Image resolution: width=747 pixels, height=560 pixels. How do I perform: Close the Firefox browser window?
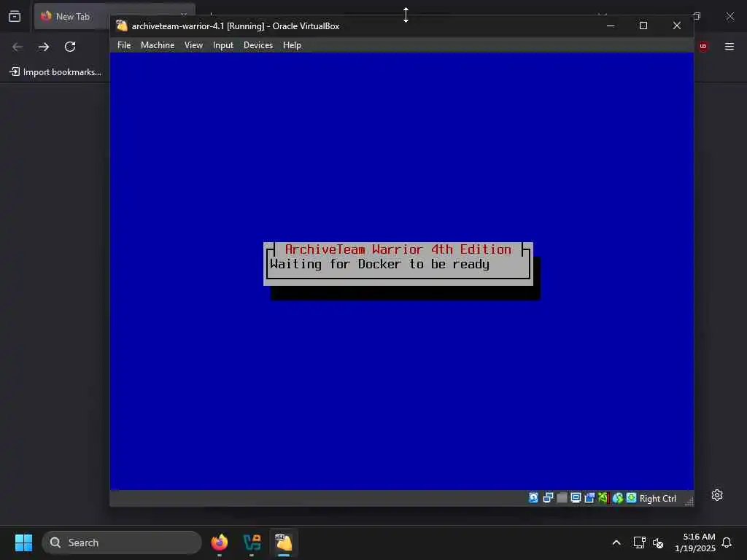tap(729, 16)
